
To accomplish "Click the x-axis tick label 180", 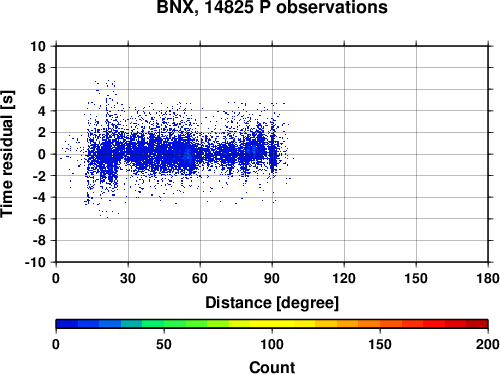I will [488, 278].
